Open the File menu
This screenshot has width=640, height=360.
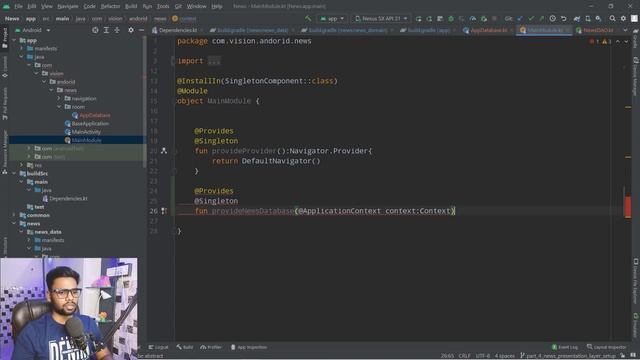[x=18, y=6]
